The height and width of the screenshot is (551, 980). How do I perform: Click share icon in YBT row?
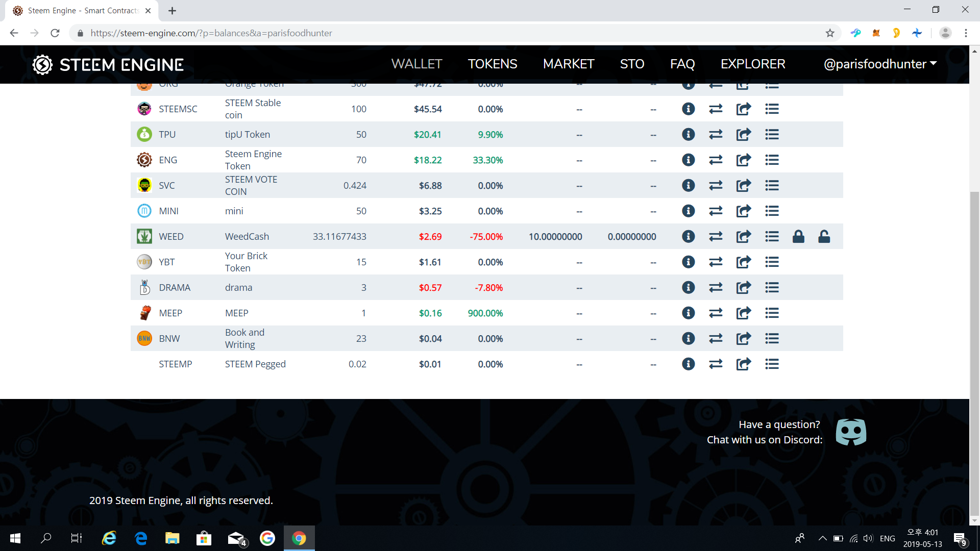[744, 262]
